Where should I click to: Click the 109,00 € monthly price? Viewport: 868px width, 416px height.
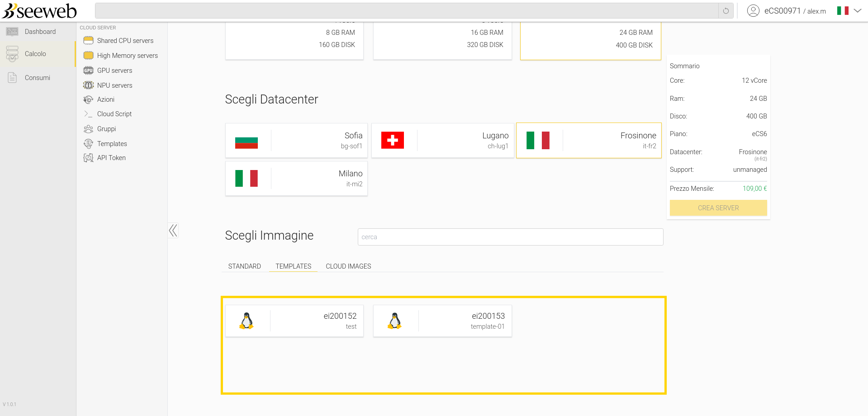pyautogui.click(x=755, y=189)
